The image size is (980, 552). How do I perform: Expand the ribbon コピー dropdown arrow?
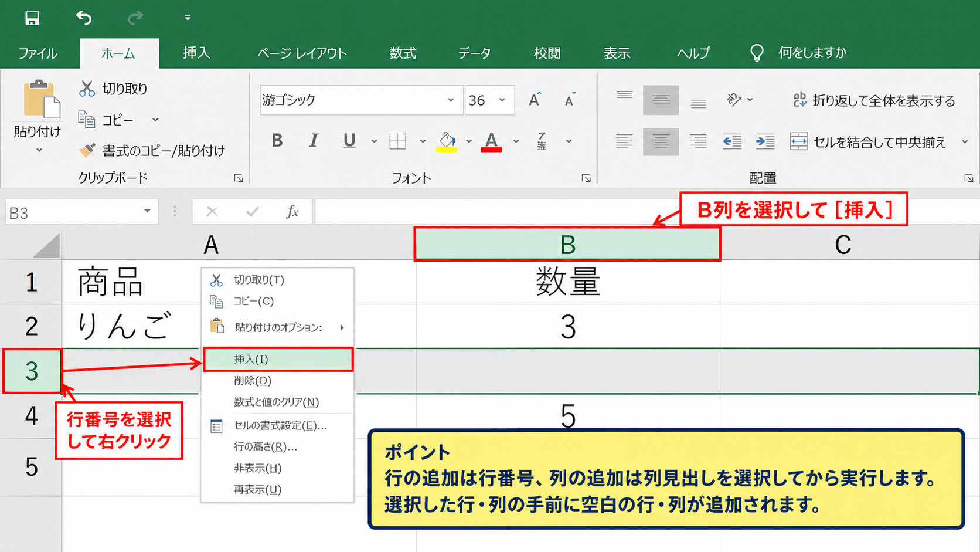click(155, 120)
